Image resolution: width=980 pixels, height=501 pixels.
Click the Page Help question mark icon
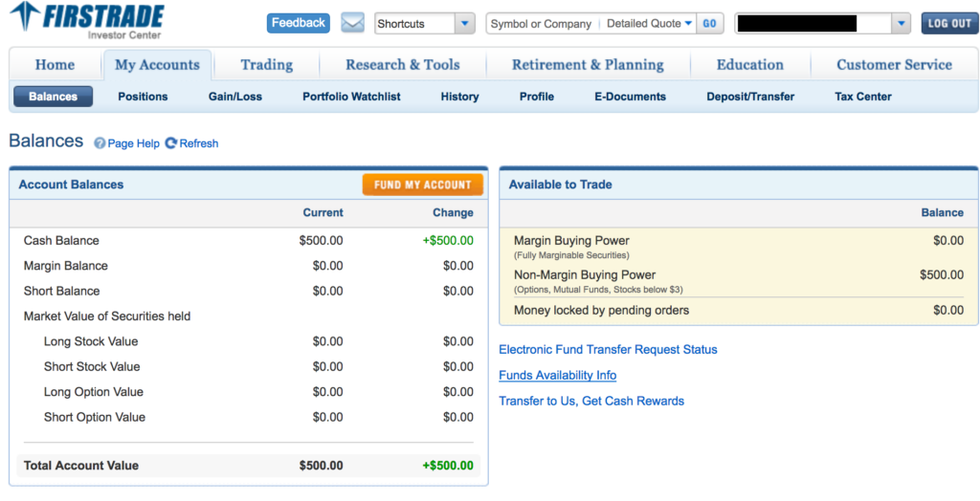click(100, 143)
